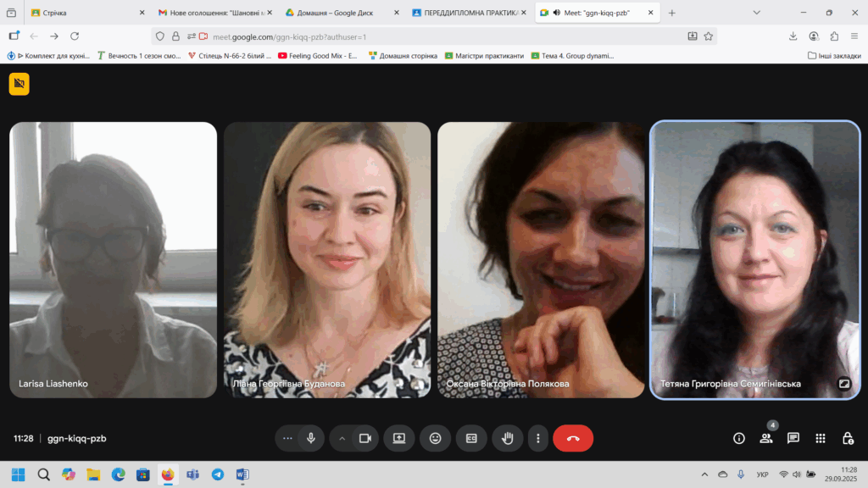This screenshot has height=488, width=868.
Task: Toggle the microphone on or off
Action: click(x=311, y=438)
